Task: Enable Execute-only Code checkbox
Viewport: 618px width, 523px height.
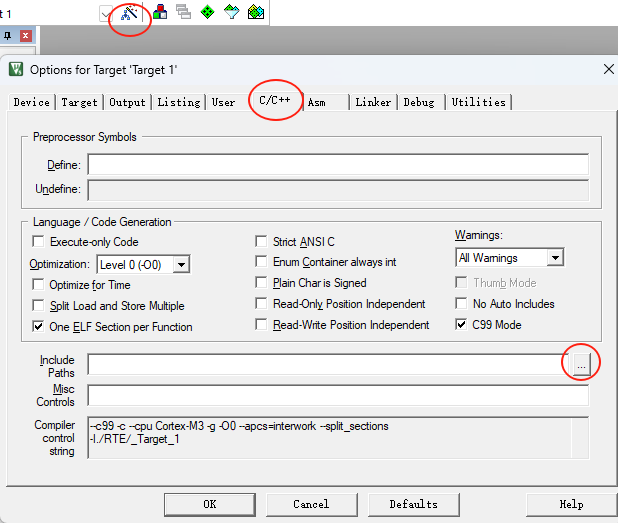Action: pos(38,241)
